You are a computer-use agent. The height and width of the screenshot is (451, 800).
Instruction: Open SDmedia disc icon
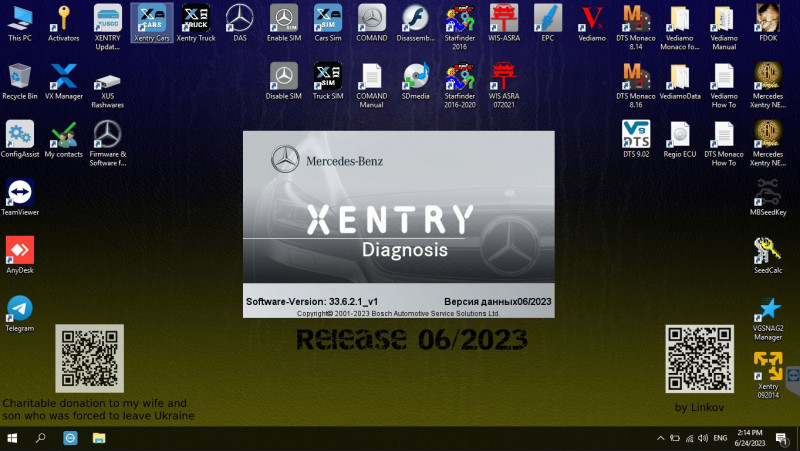(416, 82)
